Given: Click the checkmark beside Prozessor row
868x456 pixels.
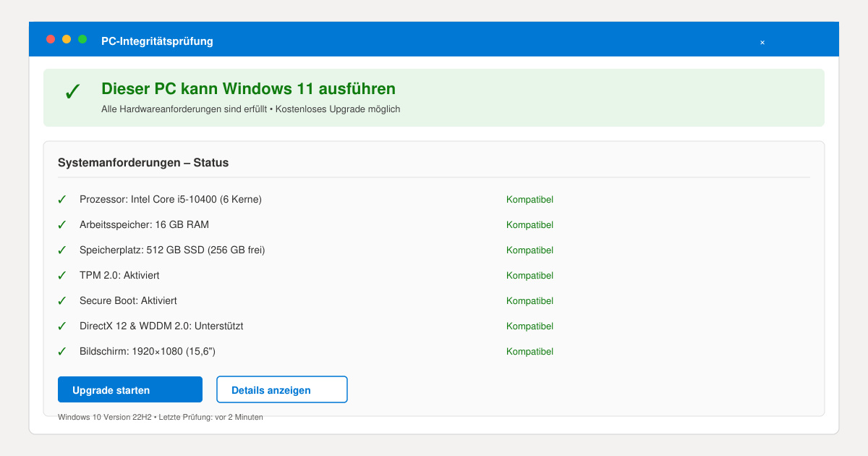Looking at the screenshot, I should (62, 199).
